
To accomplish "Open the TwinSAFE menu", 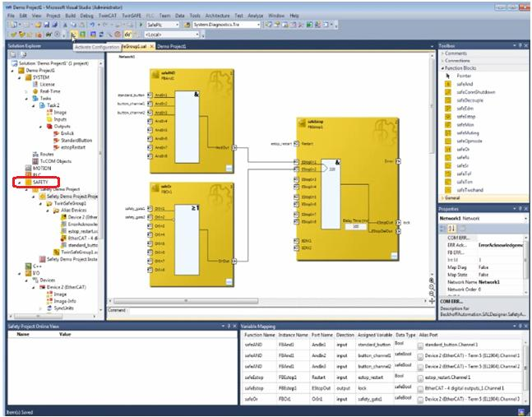I will tap(132, 16).
